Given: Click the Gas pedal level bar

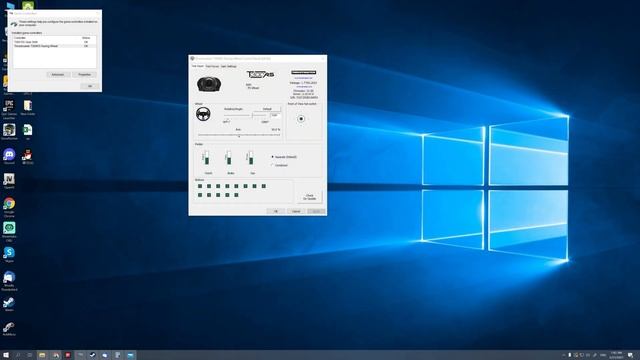Looking at the screenshot, I should [251, 158].
